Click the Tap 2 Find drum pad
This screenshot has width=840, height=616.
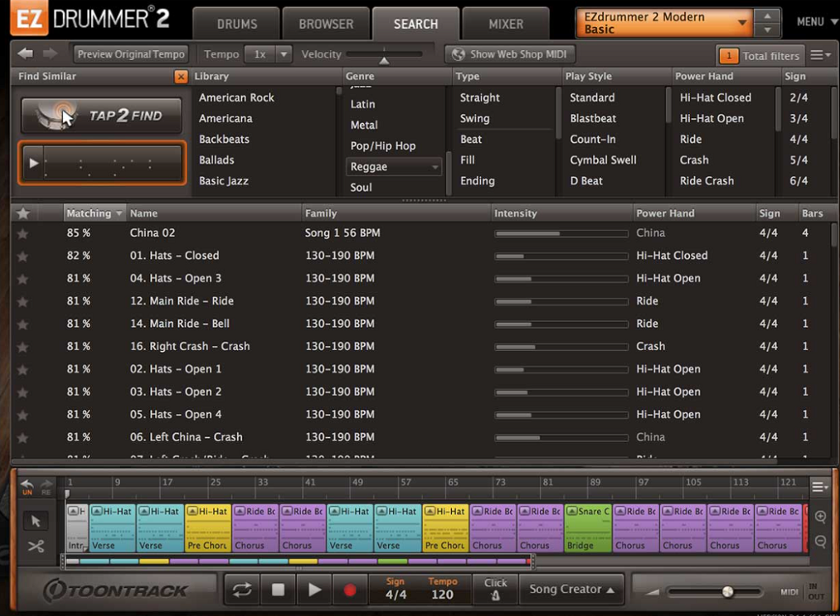(x=102, y=115)
